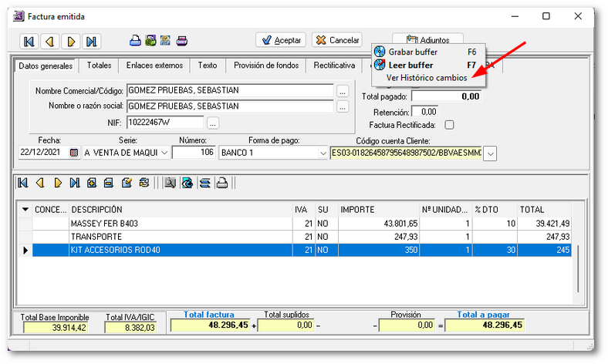The height and width of the screenshot is (364, 608).
Task: Open the calendar picker beside Fecha
Action: 74,153
